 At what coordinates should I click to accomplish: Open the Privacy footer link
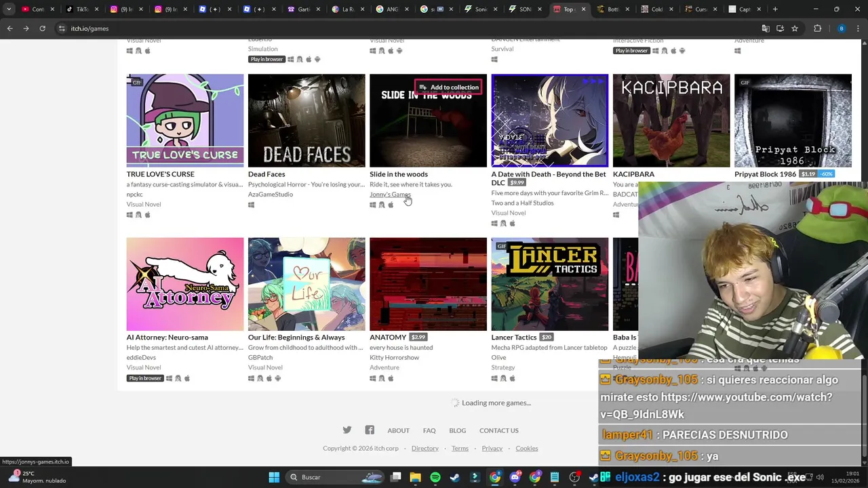click(492, 448)
